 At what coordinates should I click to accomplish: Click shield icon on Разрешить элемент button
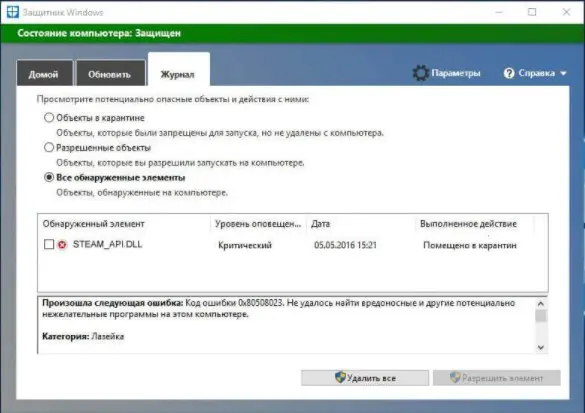click(x=455, y=377)
